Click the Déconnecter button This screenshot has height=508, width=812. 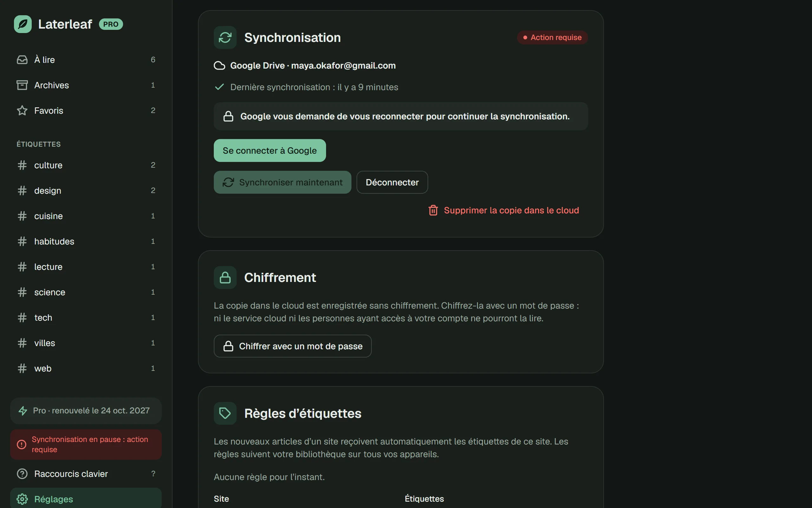(x=392, y=183)
